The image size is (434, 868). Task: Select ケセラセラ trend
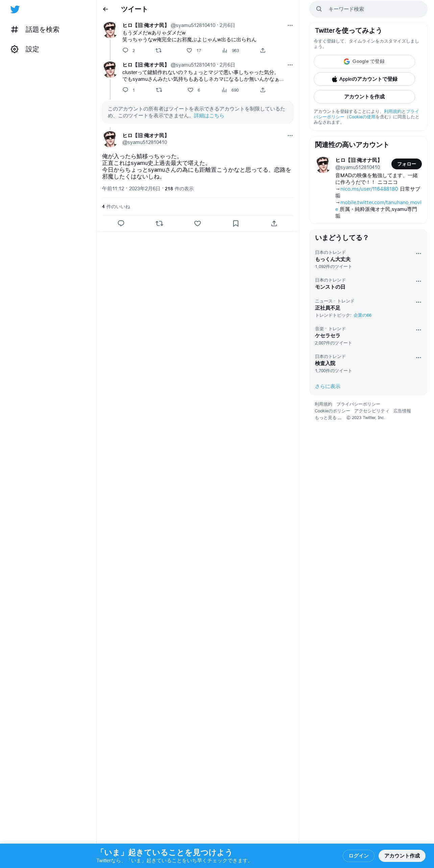[x=328, y=336]
